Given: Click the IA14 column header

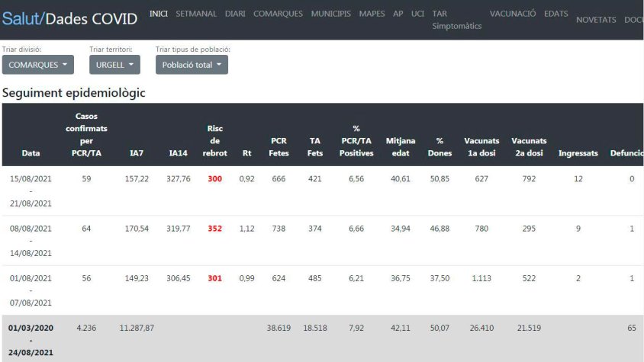Looking at the screenshot, I should tap(178, 153).
